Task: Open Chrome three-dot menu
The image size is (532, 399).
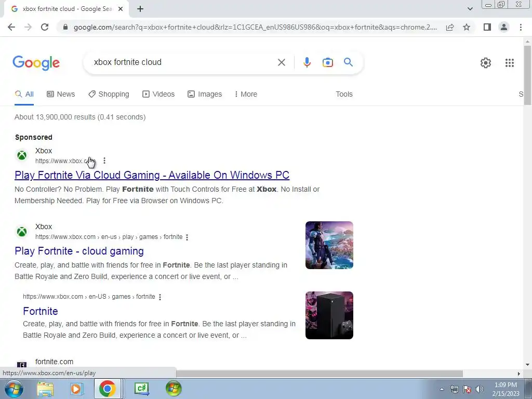Action: click(521, 27)
